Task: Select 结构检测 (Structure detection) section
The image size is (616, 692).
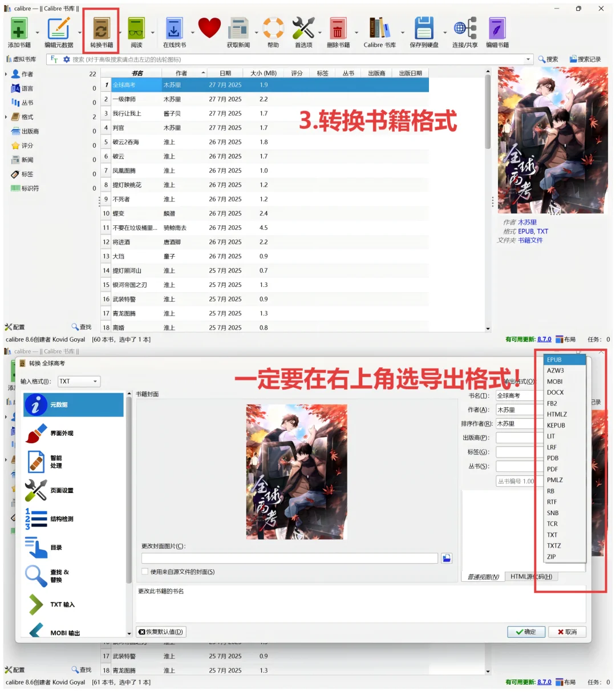Action: [x=74, y=519]
